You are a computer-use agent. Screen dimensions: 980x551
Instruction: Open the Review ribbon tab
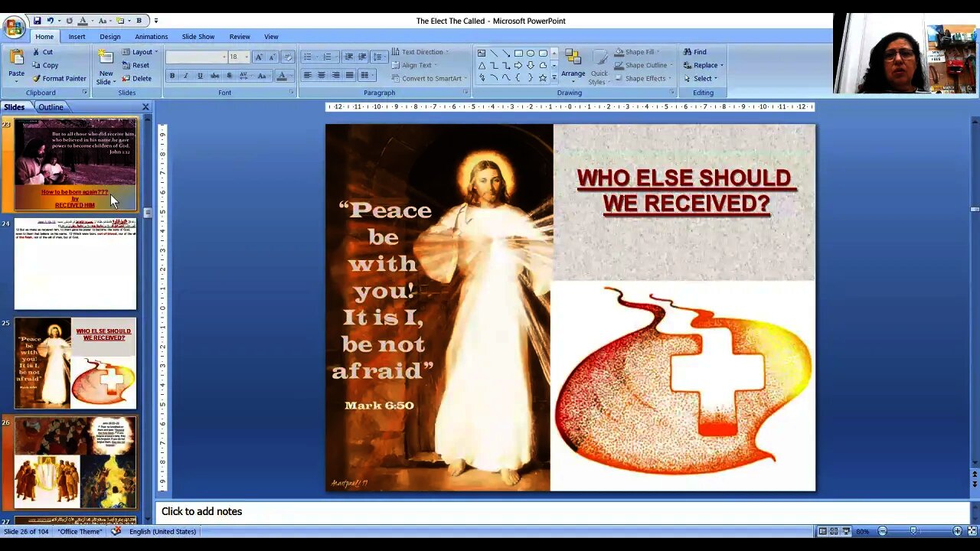(x=240, y=37)
